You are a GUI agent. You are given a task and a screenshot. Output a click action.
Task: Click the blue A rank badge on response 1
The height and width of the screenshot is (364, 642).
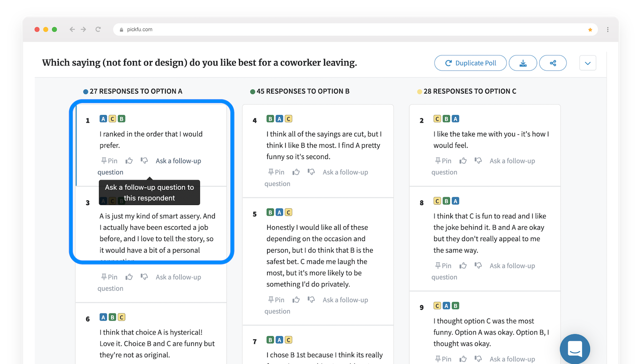tap(103, 119)
